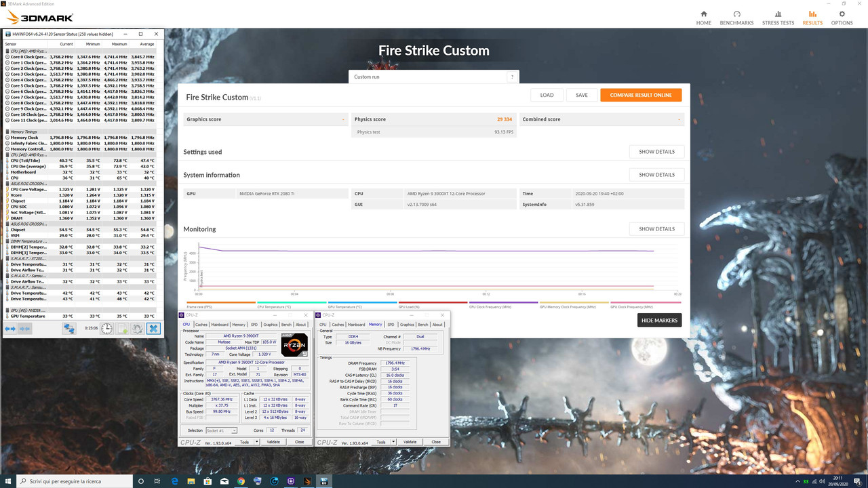The height and width of the screenshot is (488, 868).
Task: Click purple CPU Clock Frequency legend swatch
Action: pos(503,303)
